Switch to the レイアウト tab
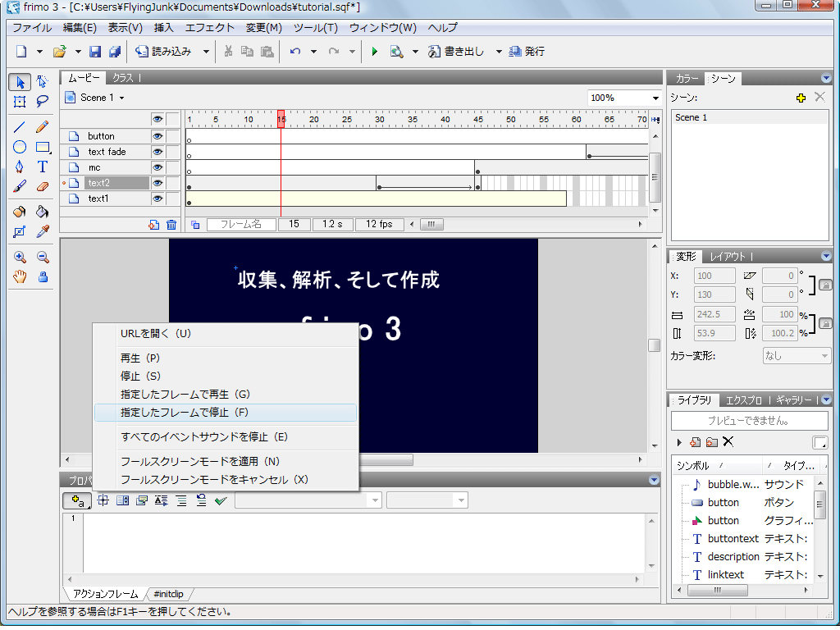 point(728,257)
